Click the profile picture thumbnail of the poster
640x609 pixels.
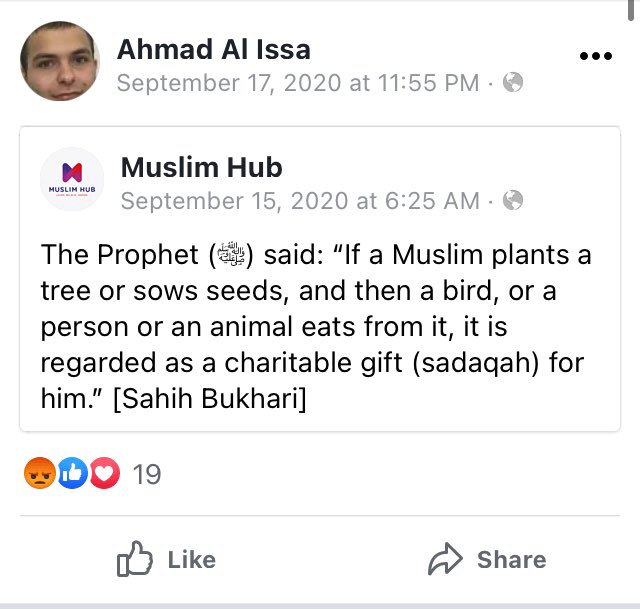[60, 61]
